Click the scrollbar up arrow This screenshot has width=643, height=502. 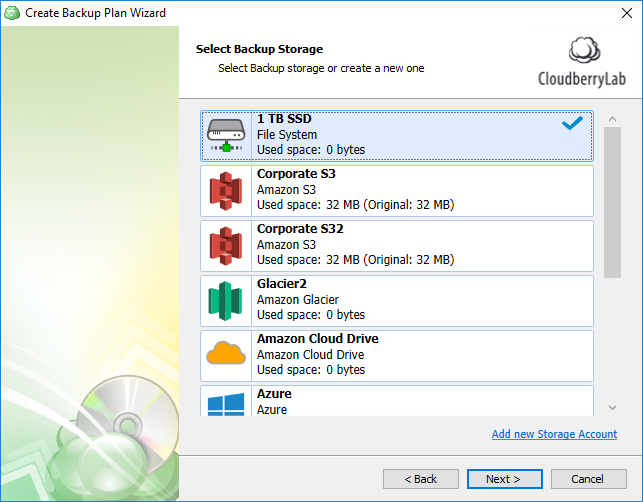[x=612, y=119]
